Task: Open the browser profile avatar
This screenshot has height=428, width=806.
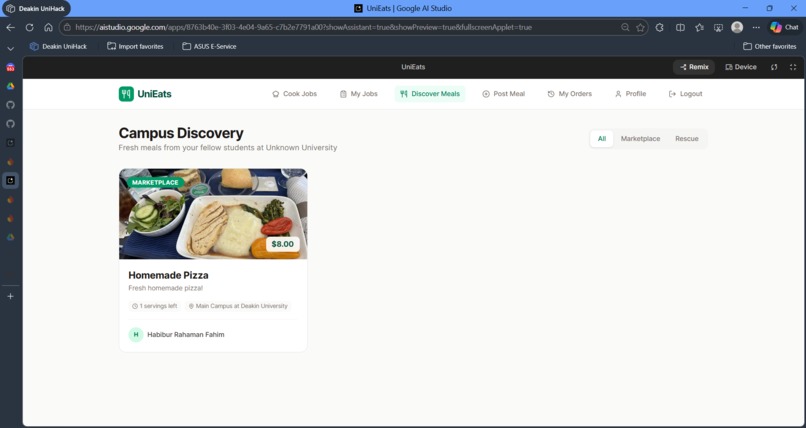Action: point(737,27)
